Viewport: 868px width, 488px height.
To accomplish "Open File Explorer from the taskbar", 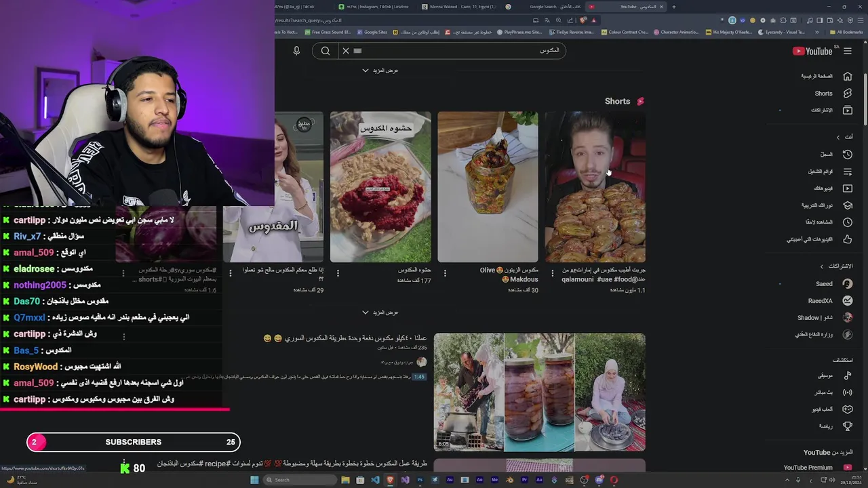I will pyautogui.click(x=346, y=480).
